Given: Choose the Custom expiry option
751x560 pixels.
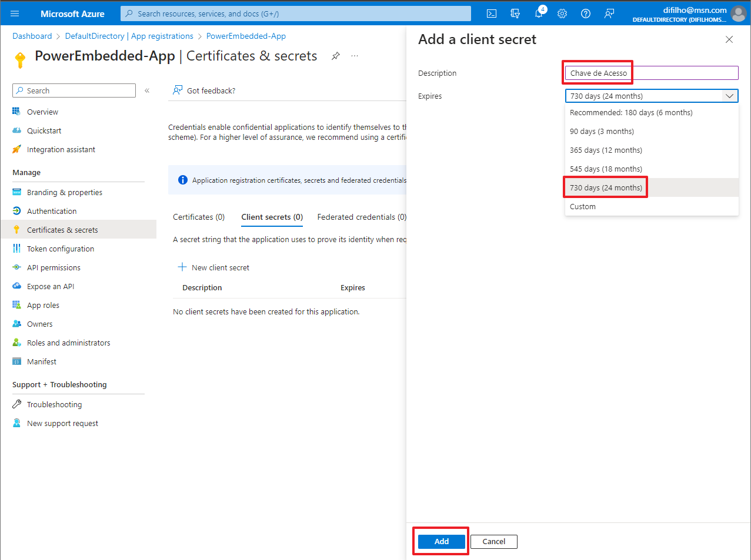Looking at the screenshot, I should [583, 207].
